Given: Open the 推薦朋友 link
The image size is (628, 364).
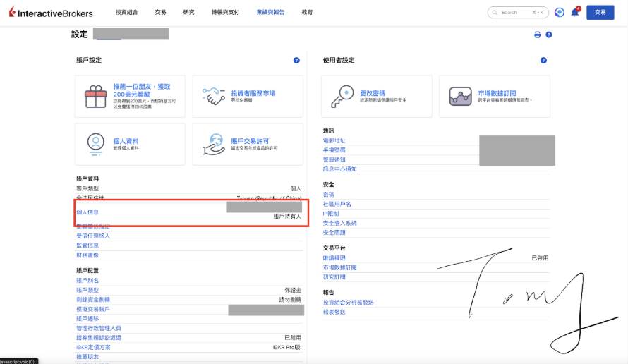Looking at the screenshot, I should [x=87, y=357].
